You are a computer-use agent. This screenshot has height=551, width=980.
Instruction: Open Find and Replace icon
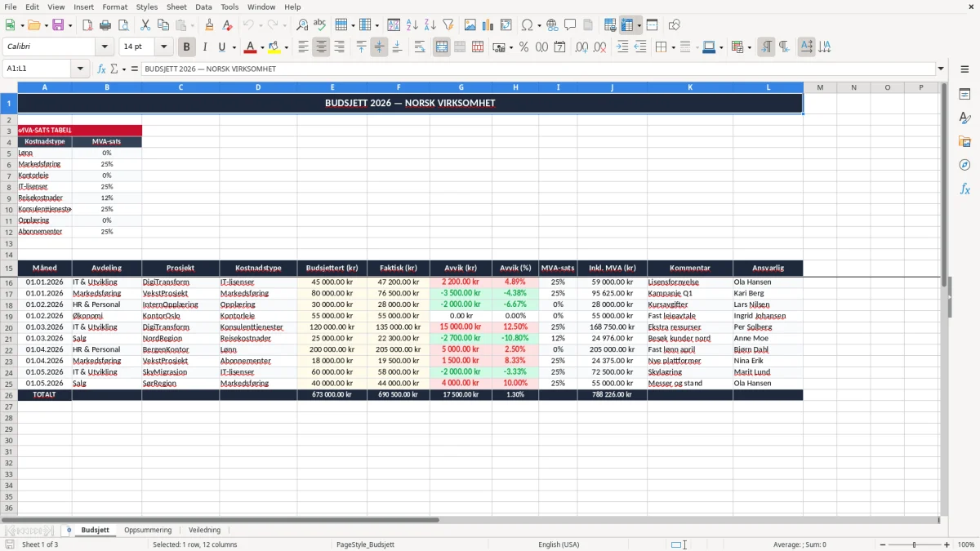[302, 25]
